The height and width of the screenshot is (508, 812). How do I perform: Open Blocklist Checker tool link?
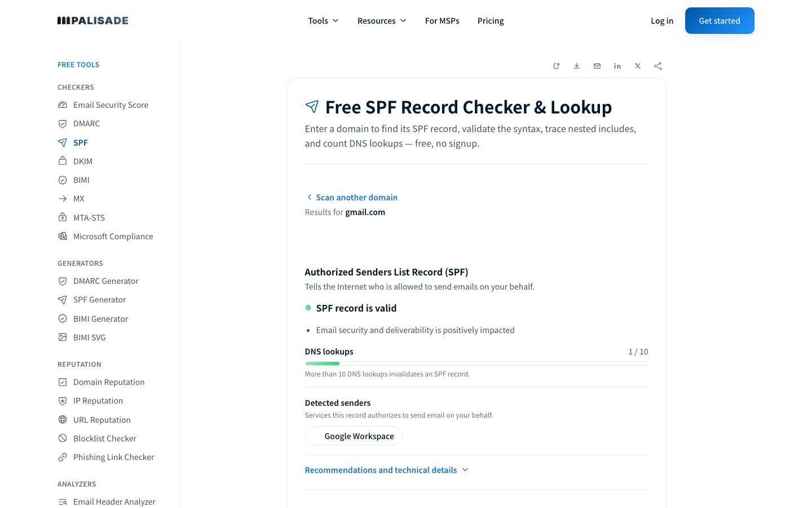[105, 439]
